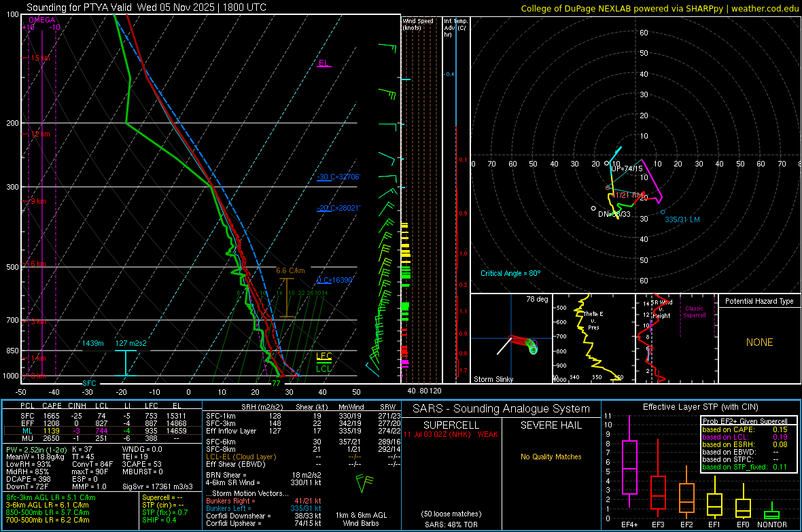The image size is (802, 532).
Task: Click the 'UP=74/15' hodograph label
Action: (627, 169)
